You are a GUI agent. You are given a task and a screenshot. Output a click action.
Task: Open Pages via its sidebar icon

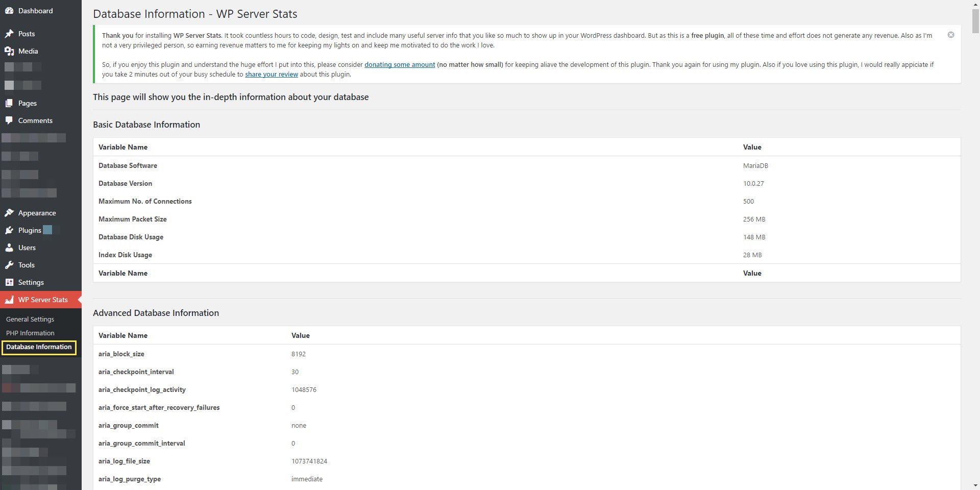pyautogui.click(x=9, y=103)
